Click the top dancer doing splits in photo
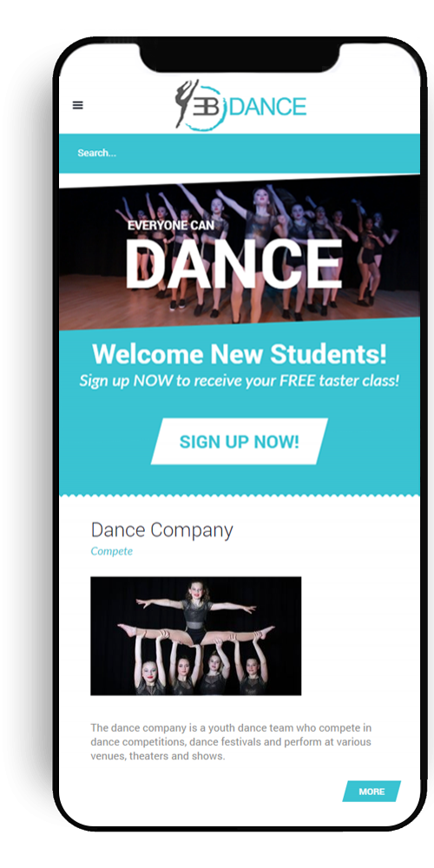434x868 pixels. (x=196, y=617)
